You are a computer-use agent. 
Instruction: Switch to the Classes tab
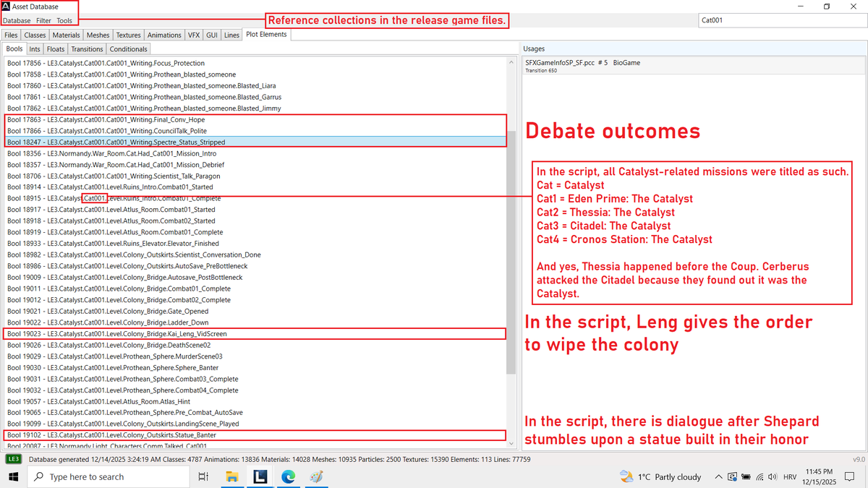[35, 35]
